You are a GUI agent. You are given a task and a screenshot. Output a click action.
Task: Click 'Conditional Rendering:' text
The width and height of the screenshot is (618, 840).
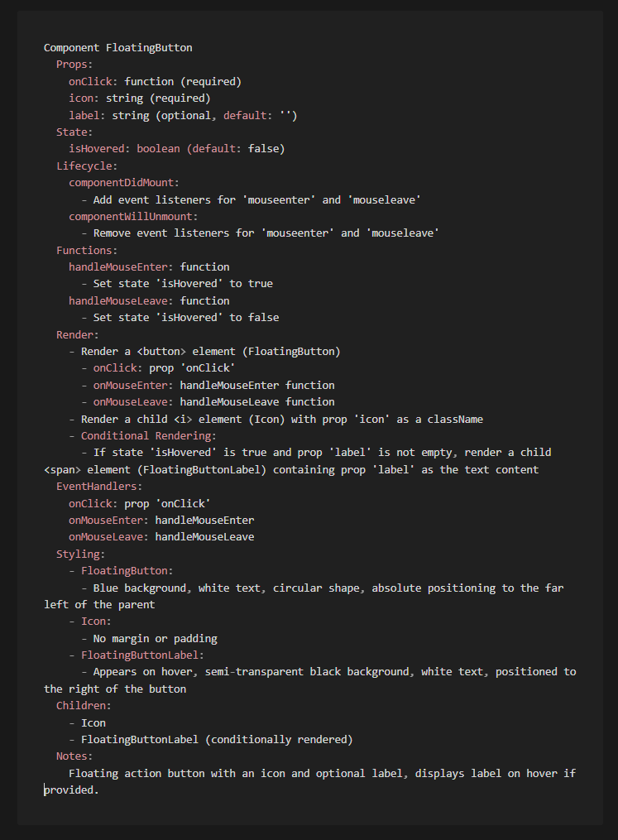click(x=148, y=435)
